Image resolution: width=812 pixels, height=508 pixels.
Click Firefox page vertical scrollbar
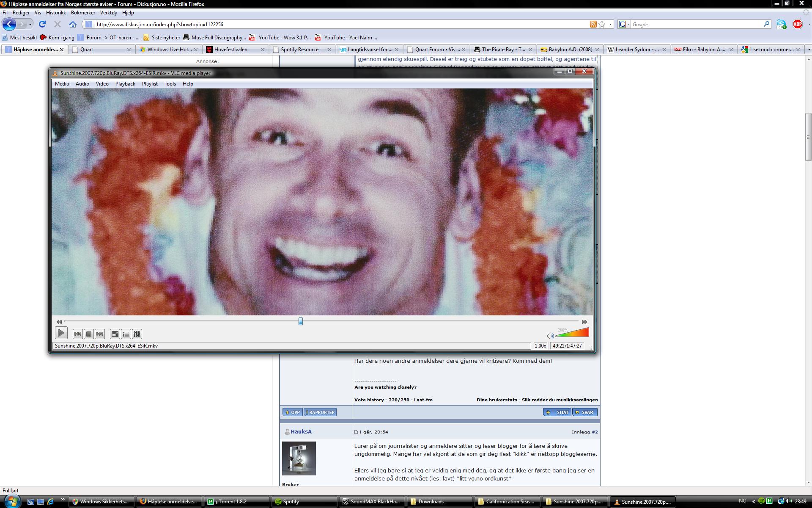point(808,137)
